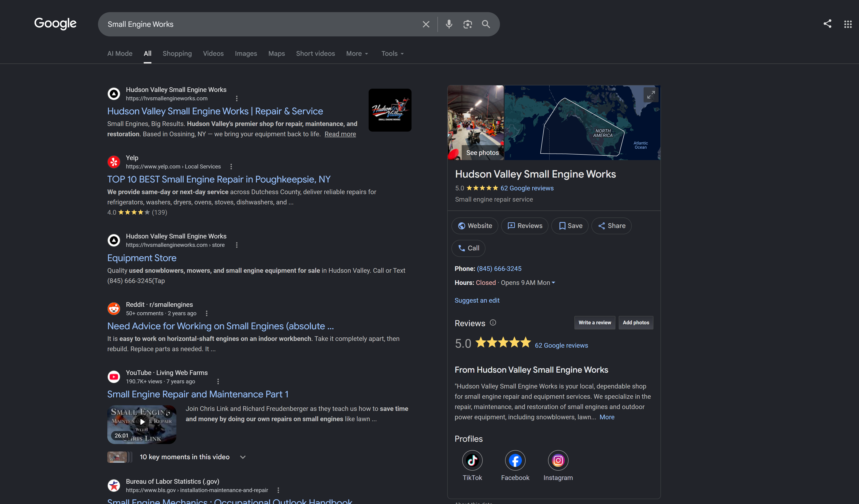859x504 pixels.
Task: Open more options for the Yelp result
Action: [x=231, y=167]
